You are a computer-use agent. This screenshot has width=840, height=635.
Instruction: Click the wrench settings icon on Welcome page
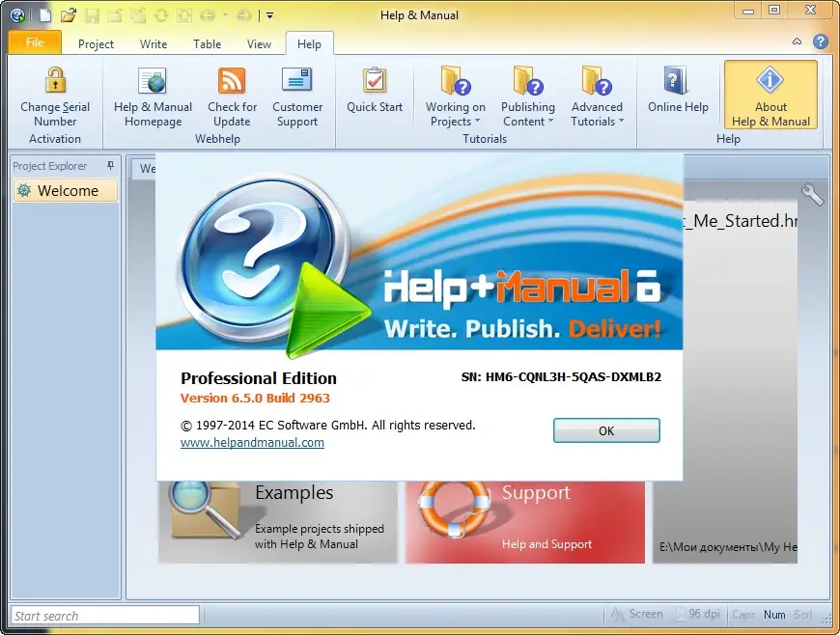813,194
